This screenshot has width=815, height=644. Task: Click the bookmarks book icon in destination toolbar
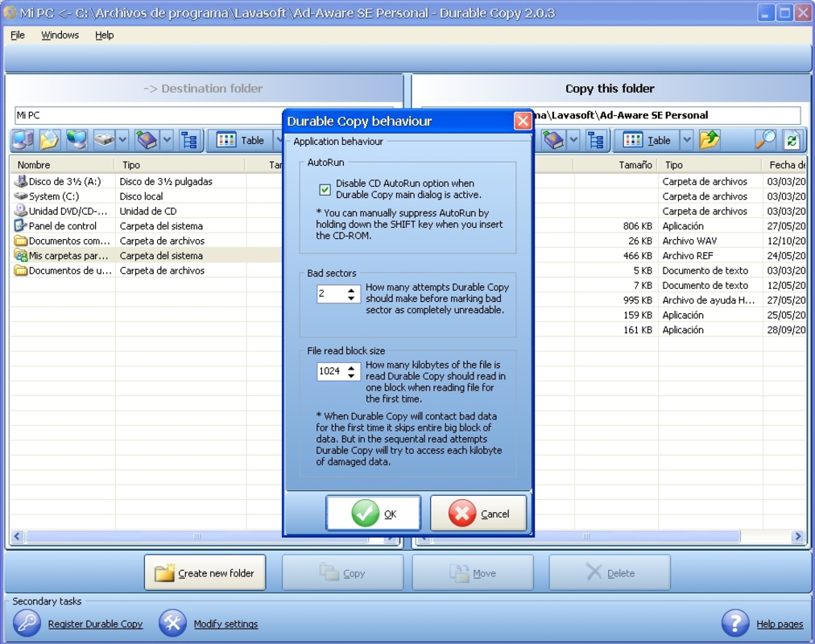(x=147, y=140)
